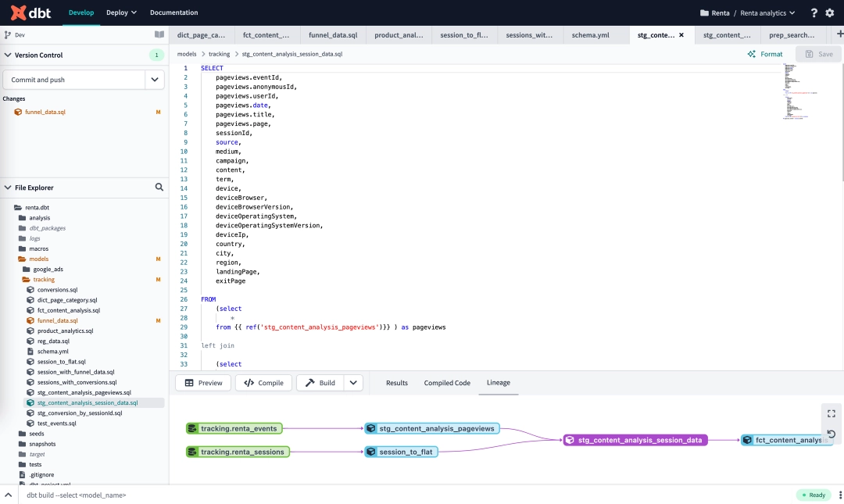The height and width of the screenshot is (504, 844).
Task: Enter fullscreen mode in the Lineage panel
Action: pyautogui.click(x=831, y=413)
